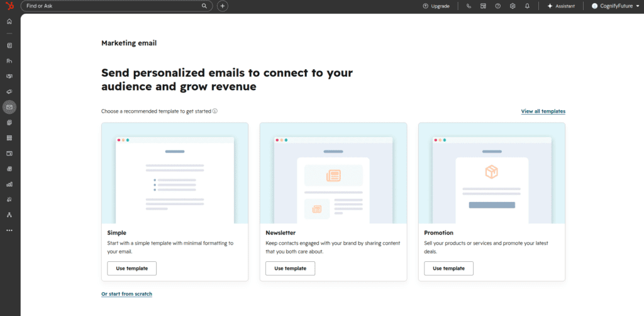644x316 pixels.
Task: Open the bar chart reporting sidebar icon
Action: click(x=9, y=184)
